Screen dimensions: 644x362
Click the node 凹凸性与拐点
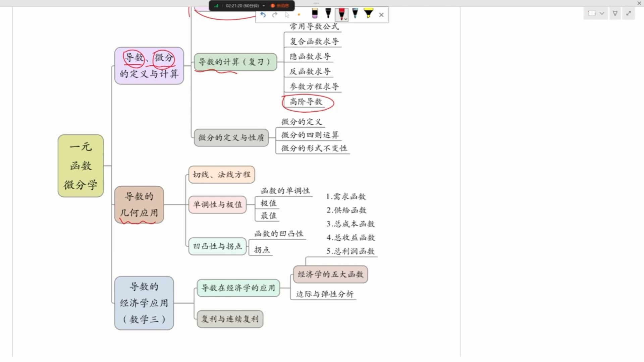(x=217, y=246)
